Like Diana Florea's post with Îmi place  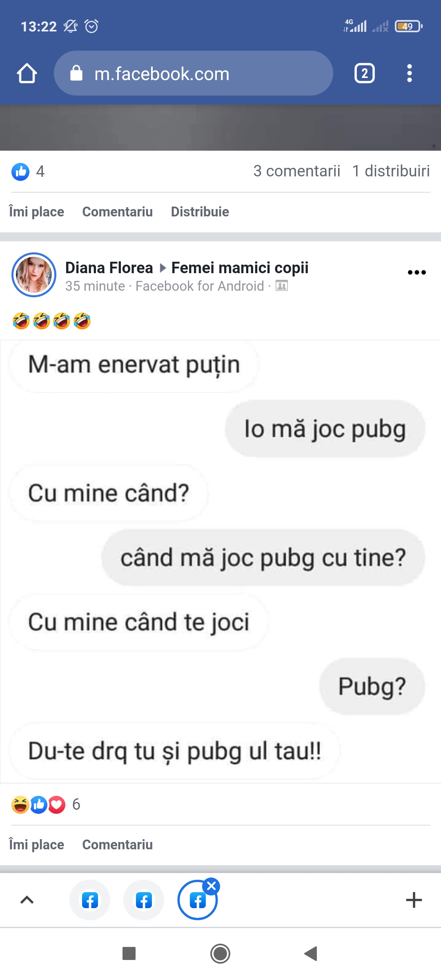coord(37,844)
